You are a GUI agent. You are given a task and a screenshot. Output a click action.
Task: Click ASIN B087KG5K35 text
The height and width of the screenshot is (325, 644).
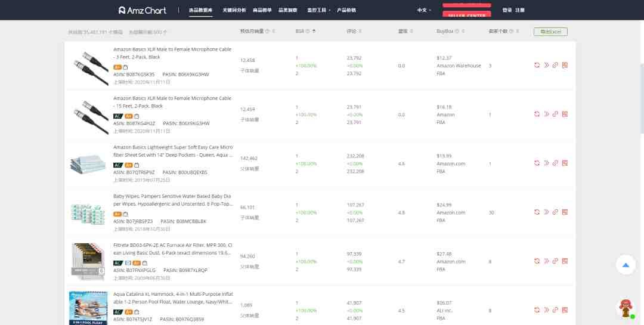(x=134, y=75)
